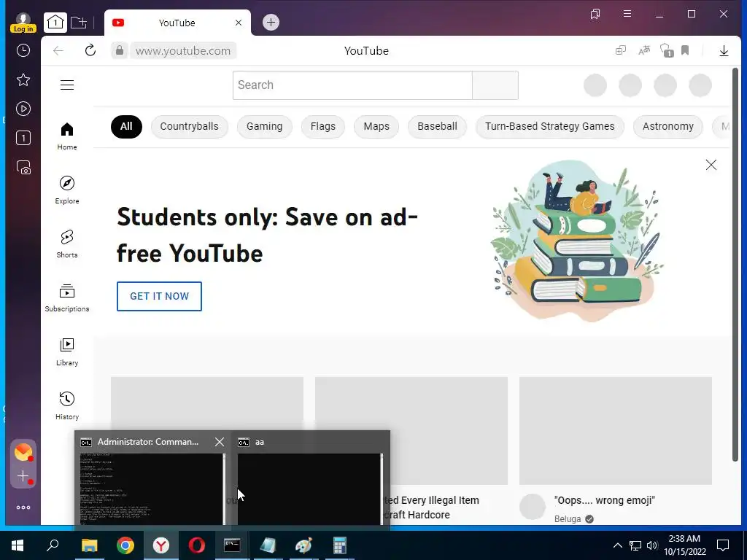Close the YouTube browser tab

click(239, 23)
